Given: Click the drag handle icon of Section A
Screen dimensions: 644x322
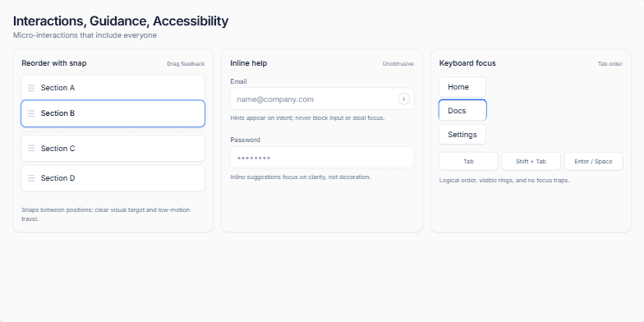Looking at the screenshot, I should [x=31, y=88].
